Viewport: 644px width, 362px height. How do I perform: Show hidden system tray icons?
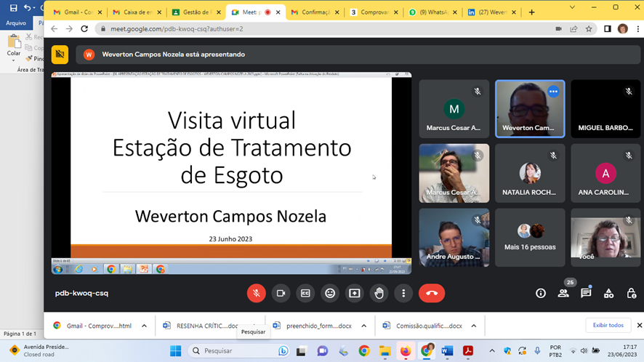click(491, 351)
